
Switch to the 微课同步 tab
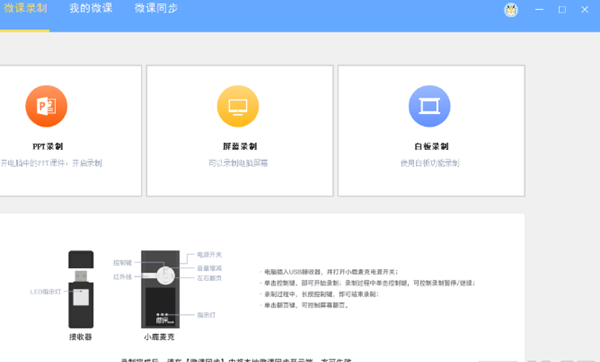point(156,8)
